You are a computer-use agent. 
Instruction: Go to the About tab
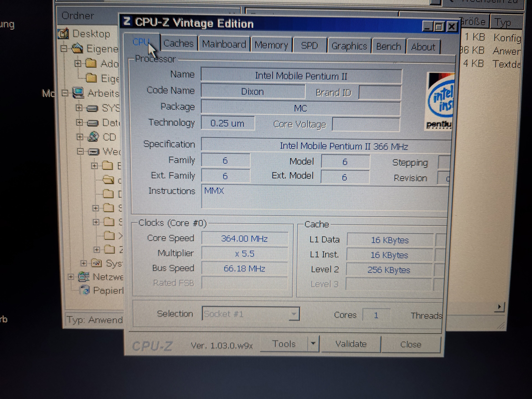423,47
